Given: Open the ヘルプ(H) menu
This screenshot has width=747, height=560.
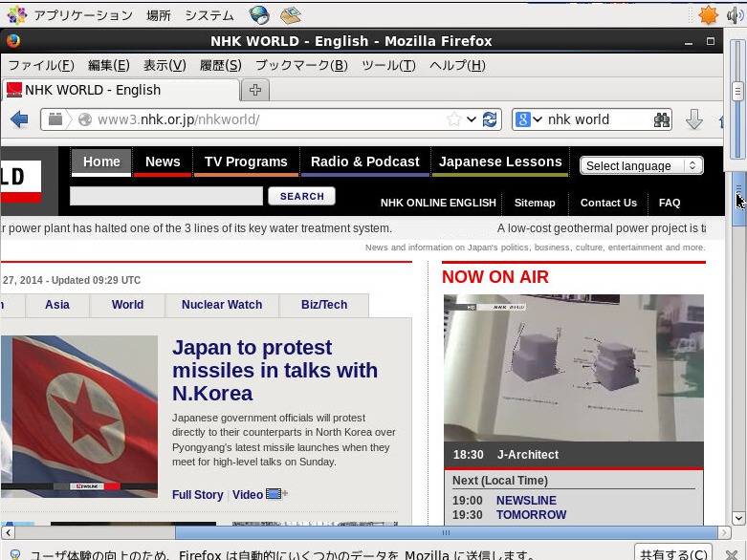Looking at the screenshot, I should pyautogui.click(x=457, y=65).
